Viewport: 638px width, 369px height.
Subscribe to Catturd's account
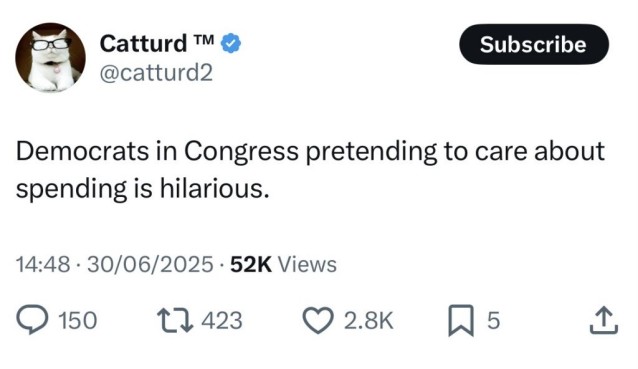tap(534, 44)
